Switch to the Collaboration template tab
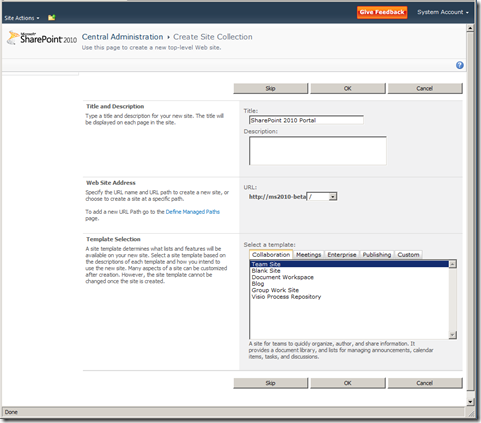This screenshot has width=481, height=423. 271,255
